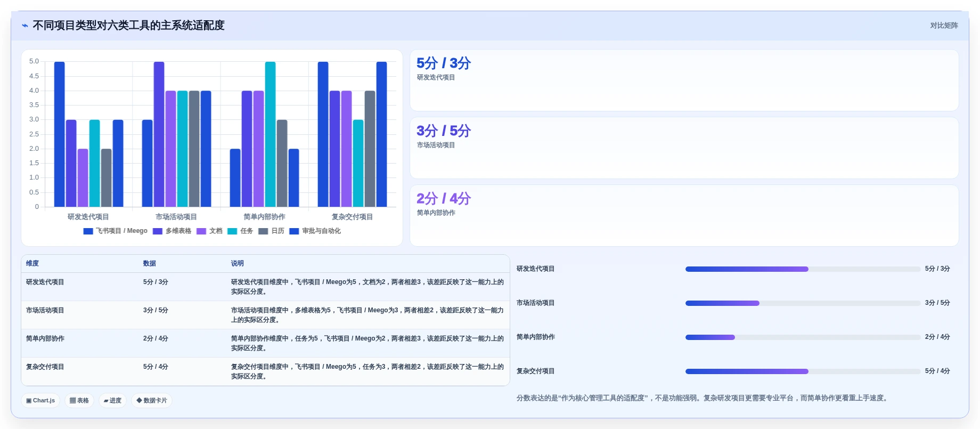The height and width of the screenshot is (429, 980).
Task: Click the 研发迭代项目 description text in the 说明 column
Action: 367,287
